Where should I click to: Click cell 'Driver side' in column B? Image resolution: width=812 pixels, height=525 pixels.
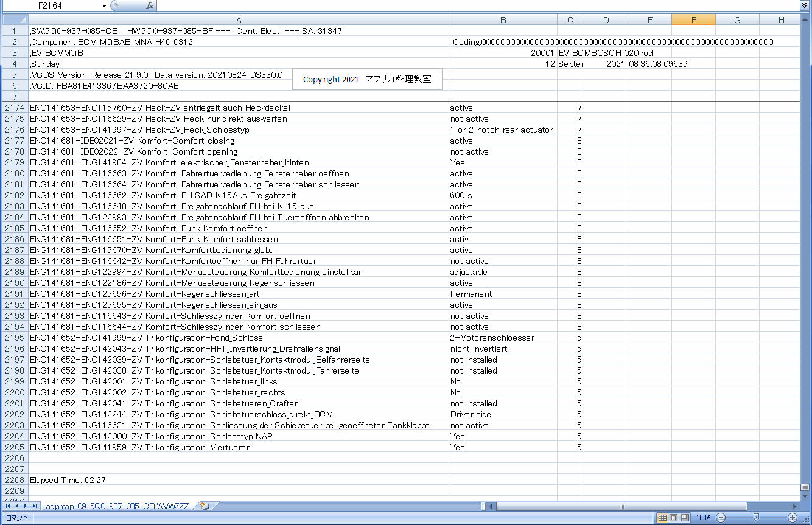[x=503, y=414]
